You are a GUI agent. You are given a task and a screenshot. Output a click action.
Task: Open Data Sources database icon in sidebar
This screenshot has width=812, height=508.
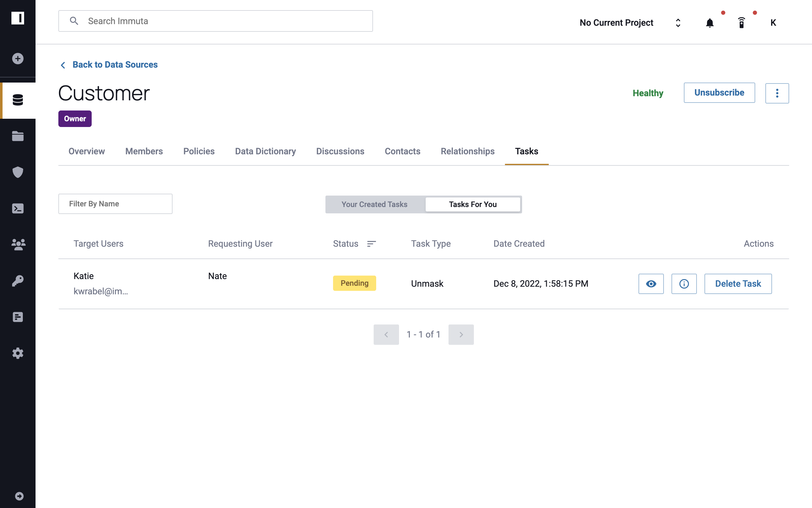(x=18, y=100)
